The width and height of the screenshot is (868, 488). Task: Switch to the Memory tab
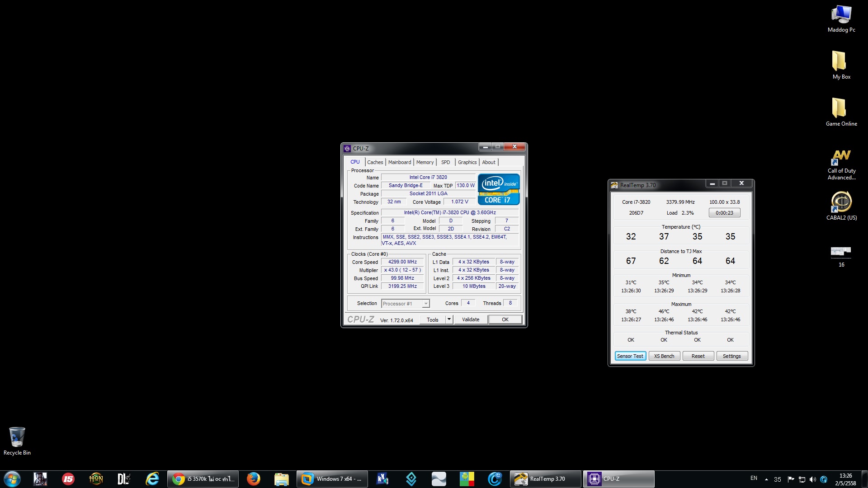pos(425,162)
